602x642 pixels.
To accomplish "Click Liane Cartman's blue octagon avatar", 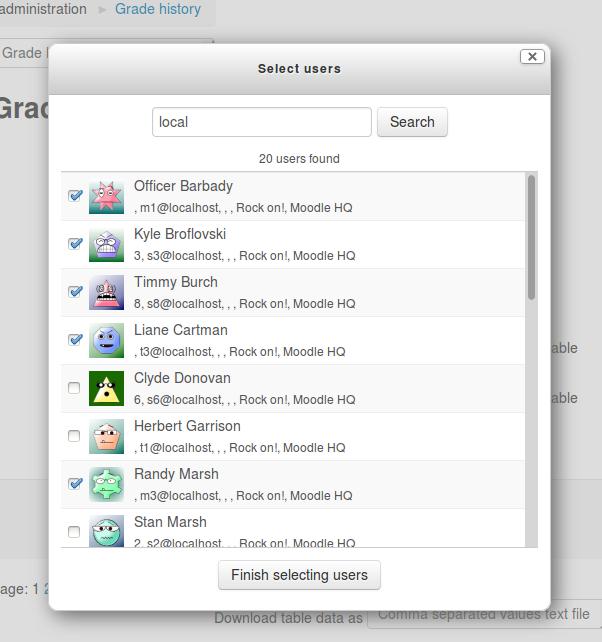I will [x=106, y=340].
